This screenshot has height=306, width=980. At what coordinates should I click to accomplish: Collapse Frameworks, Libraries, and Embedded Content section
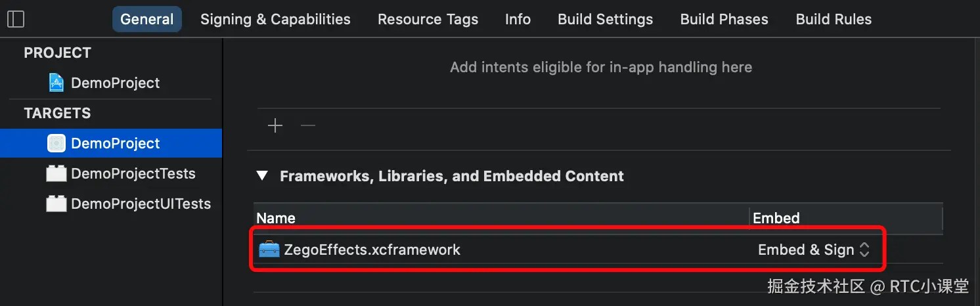(263, 176)
